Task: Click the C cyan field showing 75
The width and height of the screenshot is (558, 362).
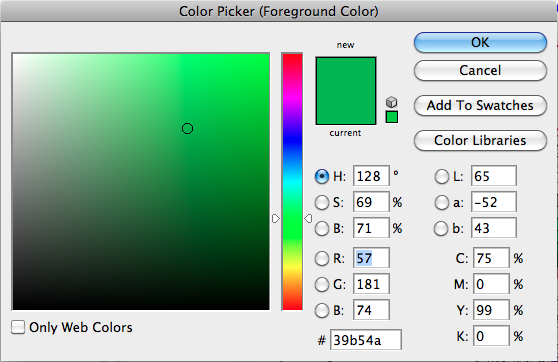Action: point(491,258)
